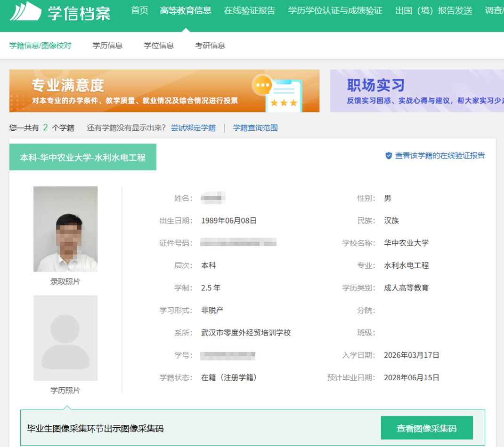Click the status 在籍（注册学籍）
The width and height of the screenshot is (504, 447).
click(229, 378)
